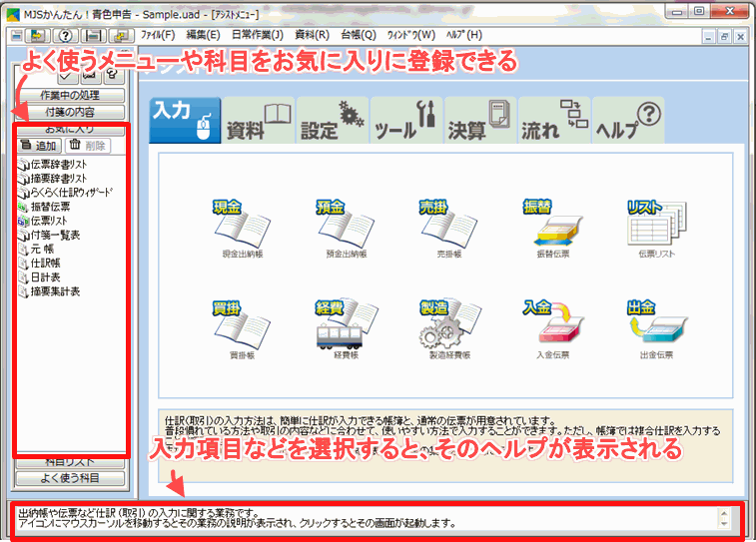Click the 付箋の内容 button

click(70, 112)
